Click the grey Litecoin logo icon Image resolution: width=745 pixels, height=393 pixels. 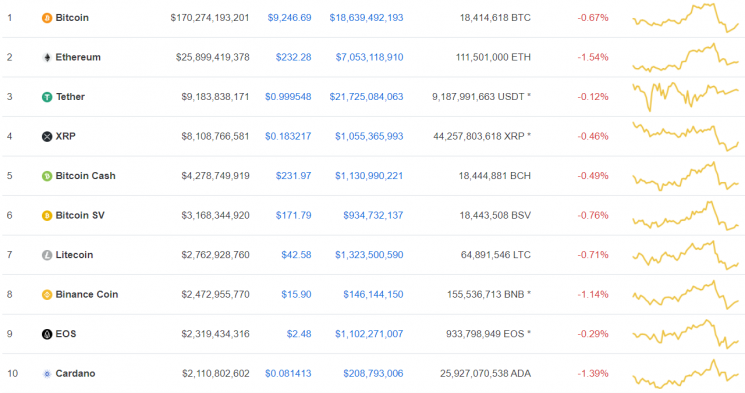47,255
